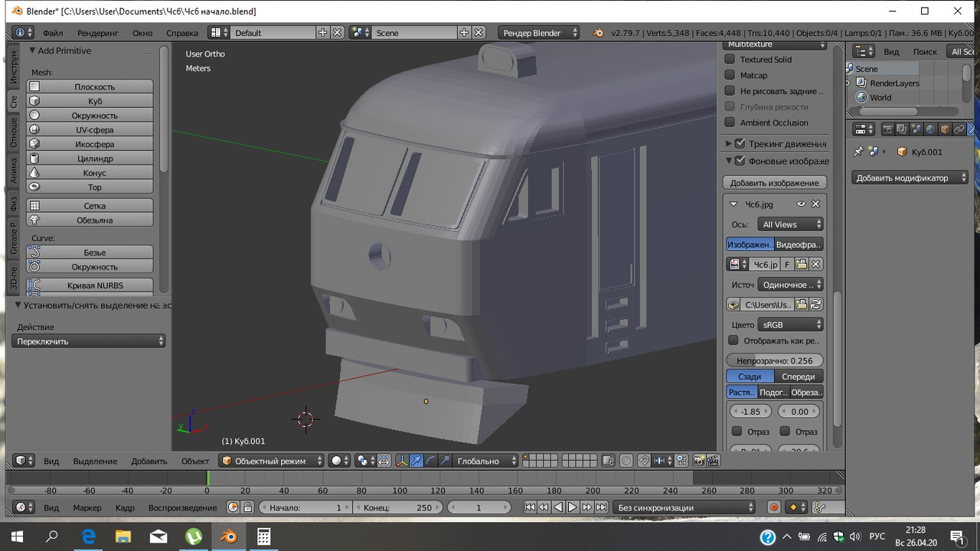Toggle Ambient Occlusion checkbox
The height and width of the screenshot is (551, 980).
[x=730, y=122]
